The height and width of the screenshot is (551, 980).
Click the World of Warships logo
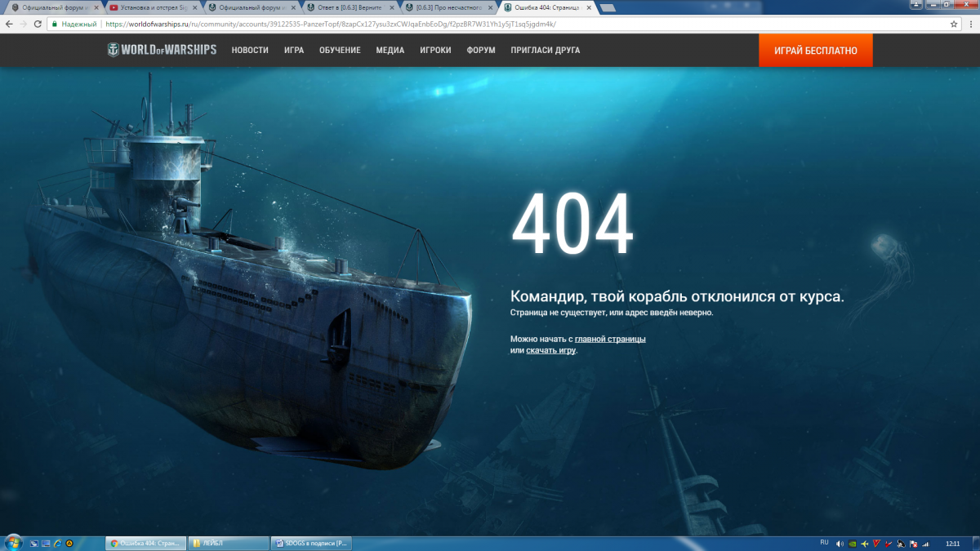click(x=163, y=50)
